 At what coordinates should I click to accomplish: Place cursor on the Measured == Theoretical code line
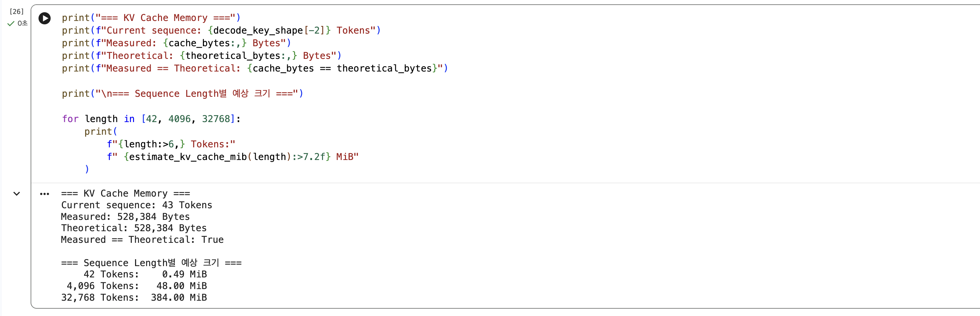coord(255,69)
